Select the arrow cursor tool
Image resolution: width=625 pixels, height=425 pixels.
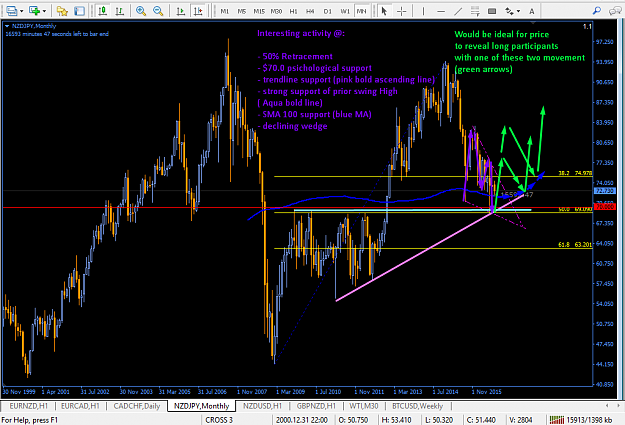pyautogui.click(x=384, y=11)
